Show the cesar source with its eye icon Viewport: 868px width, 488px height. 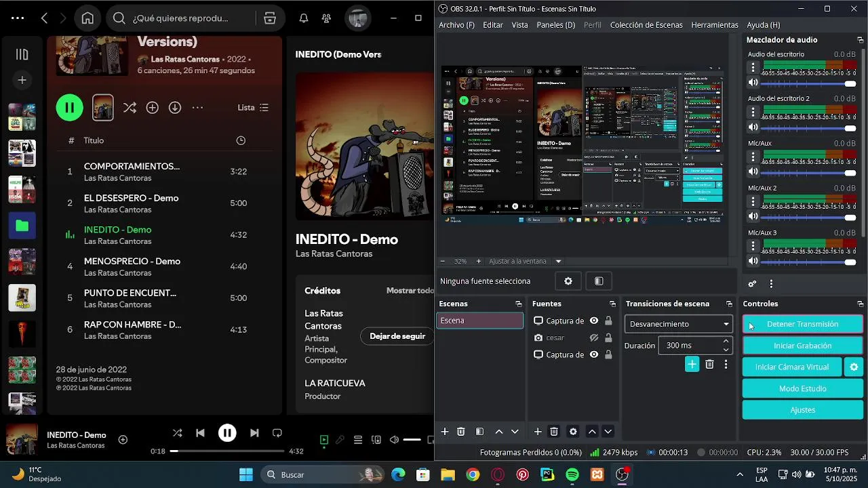[x=594, y=338]
